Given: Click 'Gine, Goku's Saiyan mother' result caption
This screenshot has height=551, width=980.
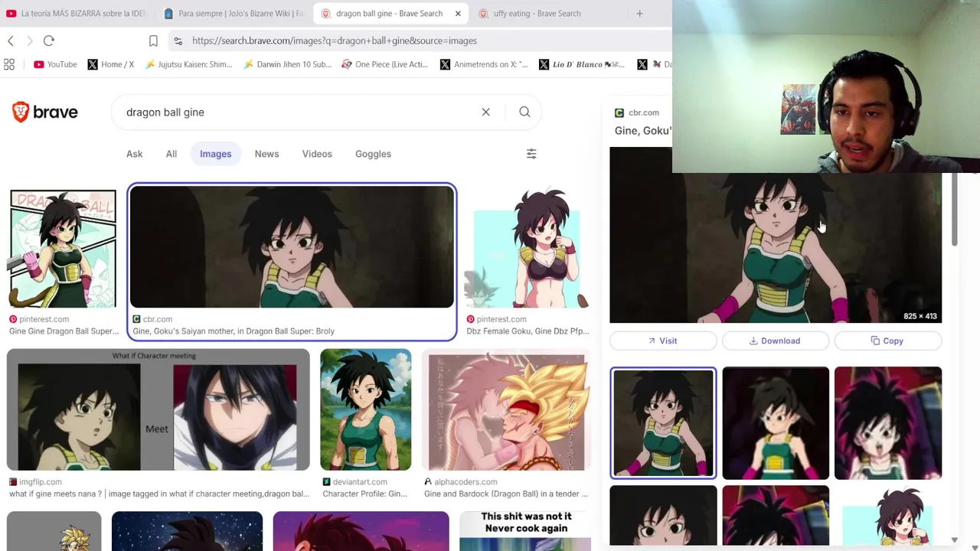Looking at the screenshot, I should 234,331.
